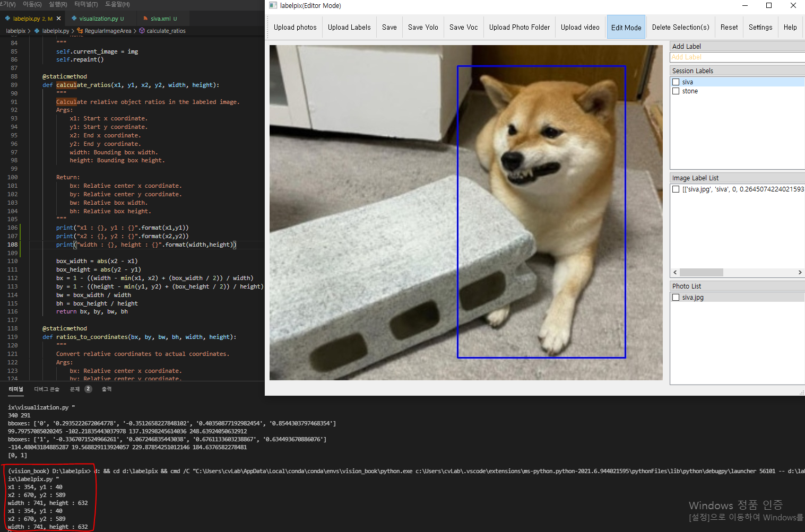Check the siva.jpg image label list entry
Screen dimensions: 805x532
pos(676,189)
